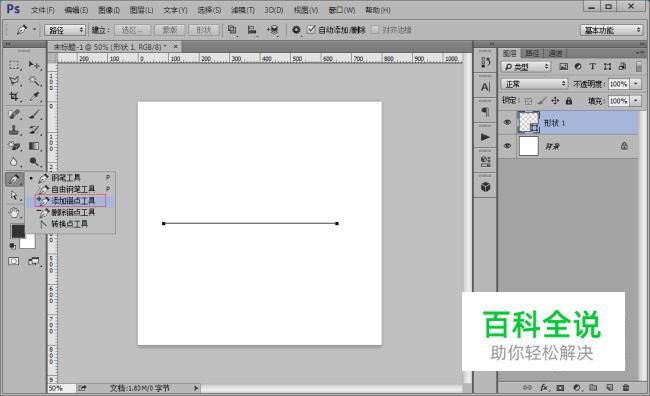
Task: Toggle lock transparent pixels
Action: click(528, 101)
